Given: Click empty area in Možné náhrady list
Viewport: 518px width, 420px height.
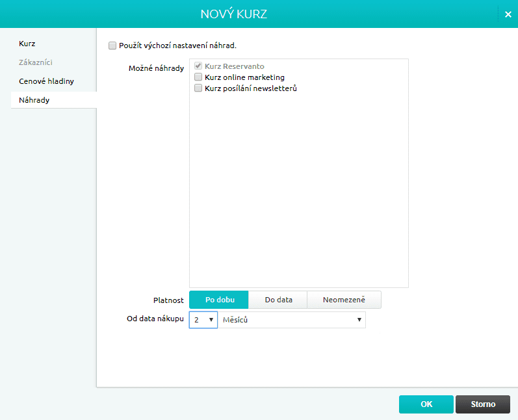Looking at the screenshot, I should [x=299, y=195].
